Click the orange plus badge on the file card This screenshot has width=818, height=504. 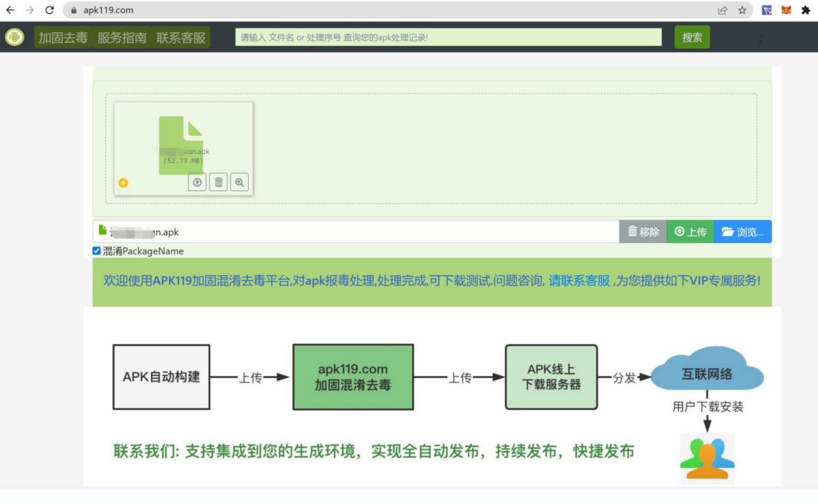123,183
